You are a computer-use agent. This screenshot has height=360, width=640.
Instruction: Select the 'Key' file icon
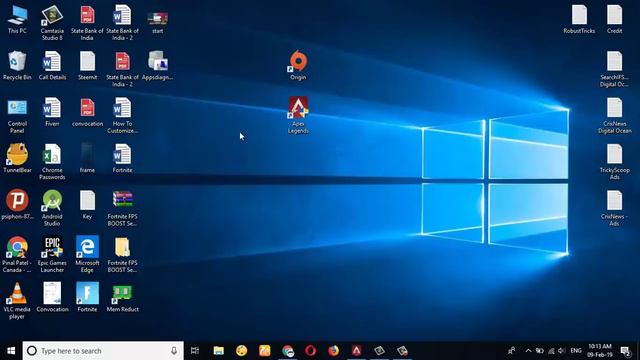(87, 204)
